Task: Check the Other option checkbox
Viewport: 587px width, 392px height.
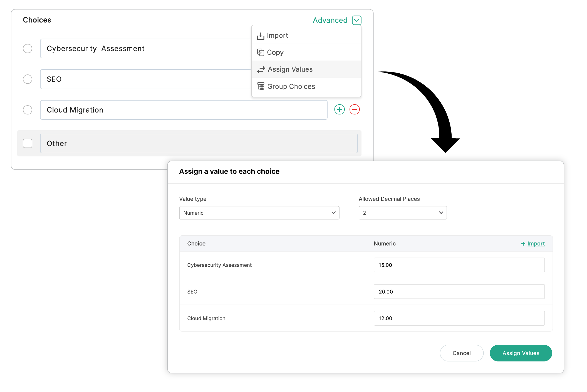Action: [28, 143]
